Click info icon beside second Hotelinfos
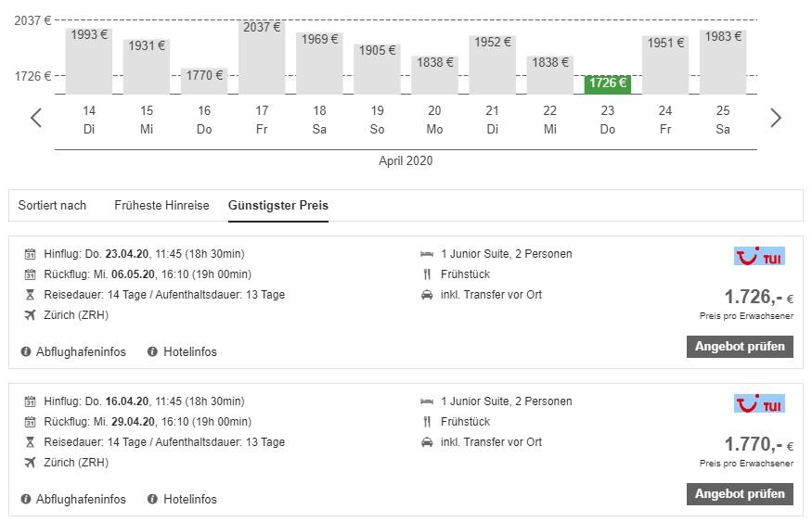 [152, 499]
